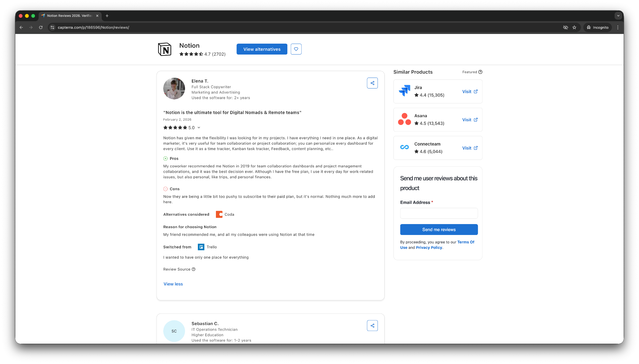Expand the 5.0 rating breakdown chevron
This screenshot has height=364, width=639.
[199, 127]
